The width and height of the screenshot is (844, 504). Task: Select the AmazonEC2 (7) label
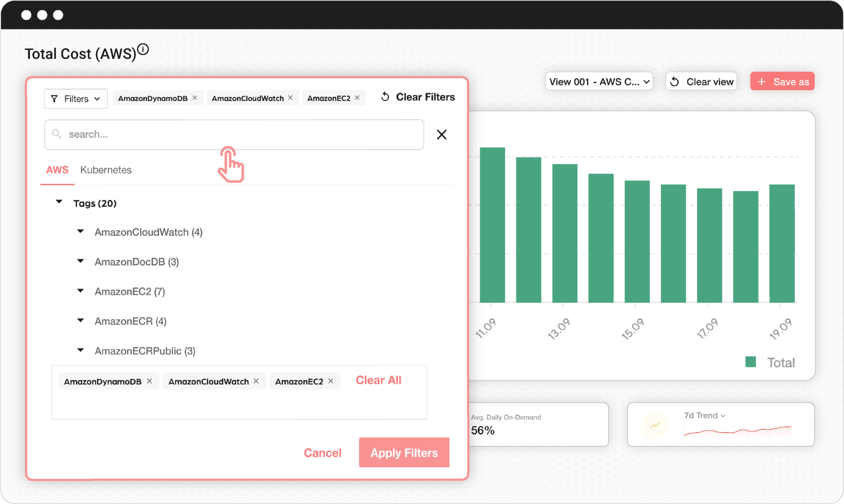[x=130, y=291]
